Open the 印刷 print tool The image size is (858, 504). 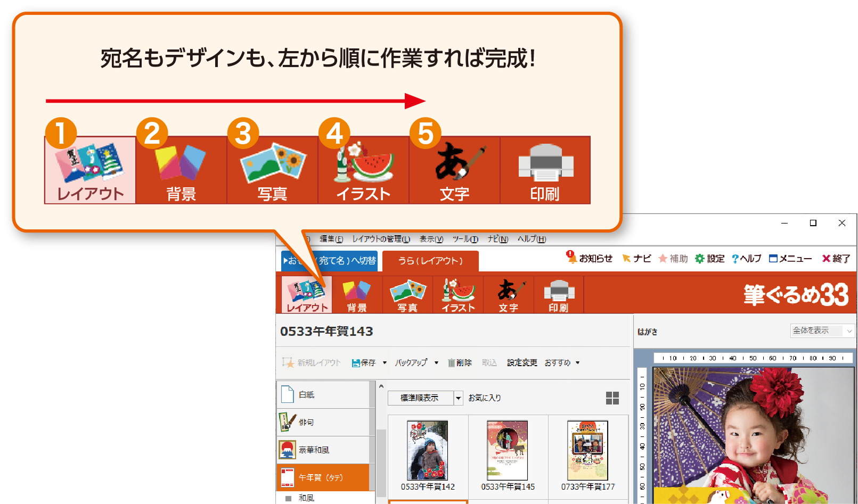558,294
